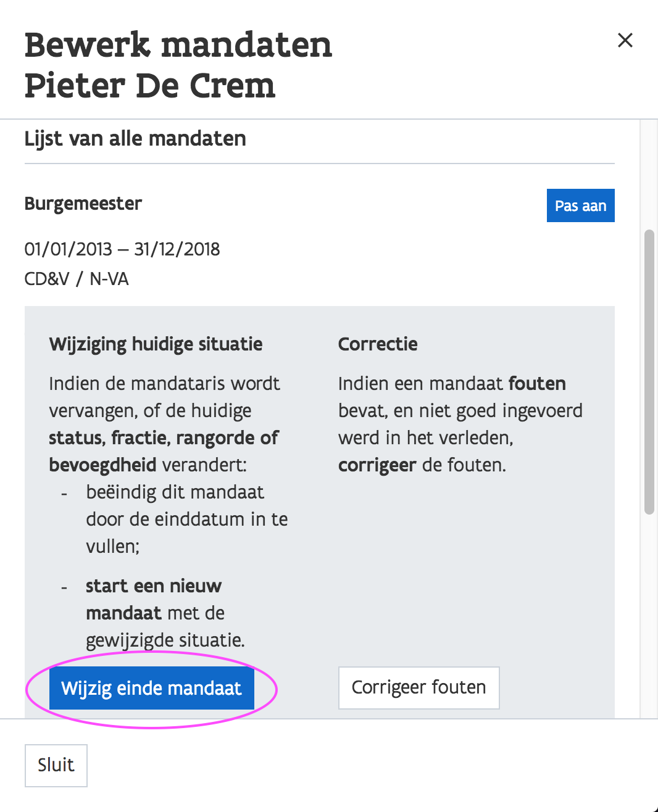658x812 pixels.
Task: Click the scrollbar track below the thumb
Action: 649,617
